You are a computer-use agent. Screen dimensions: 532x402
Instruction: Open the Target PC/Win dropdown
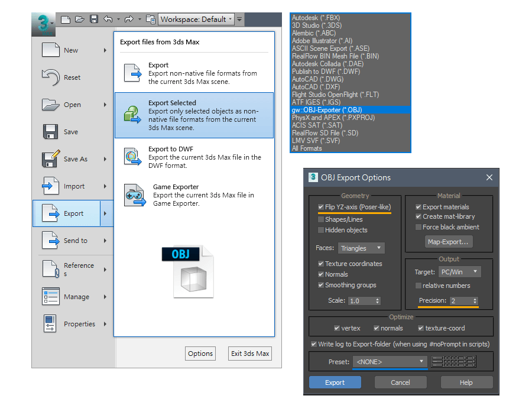(x=460, y=272)
